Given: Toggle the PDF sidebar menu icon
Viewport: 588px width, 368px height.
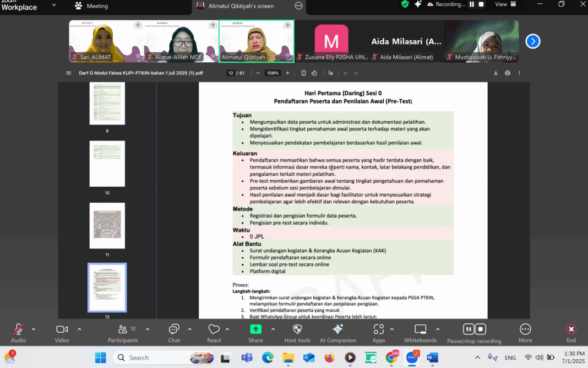Looking at the screenshot, I should [x=69, y=73].
